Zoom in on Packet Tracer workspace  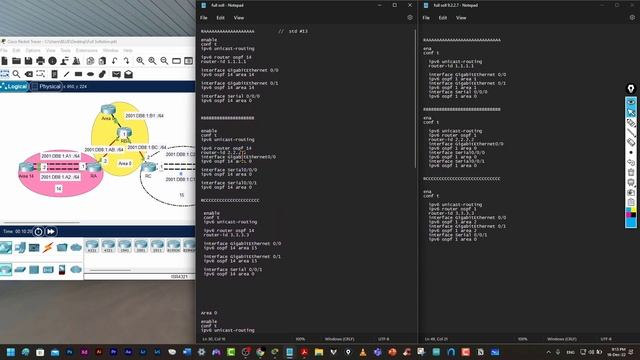point(140,61)
